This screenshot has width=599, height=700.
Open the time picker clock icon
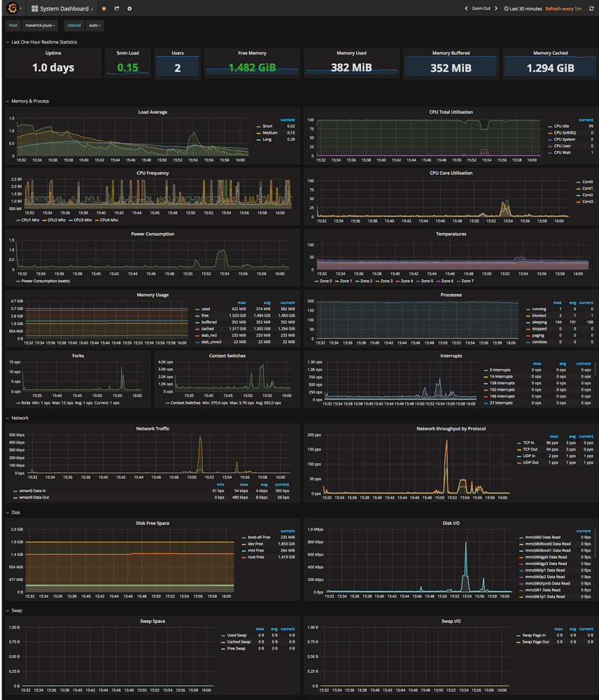pyautogui.click(x=505, y=8)
